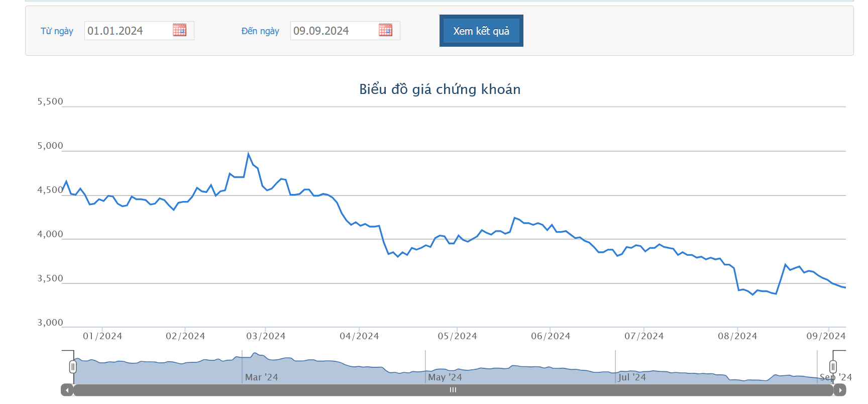The height and width of the screenshot is (404, 868).
Task: Jump to May '24 in the navigator
Action: (445, 377)
